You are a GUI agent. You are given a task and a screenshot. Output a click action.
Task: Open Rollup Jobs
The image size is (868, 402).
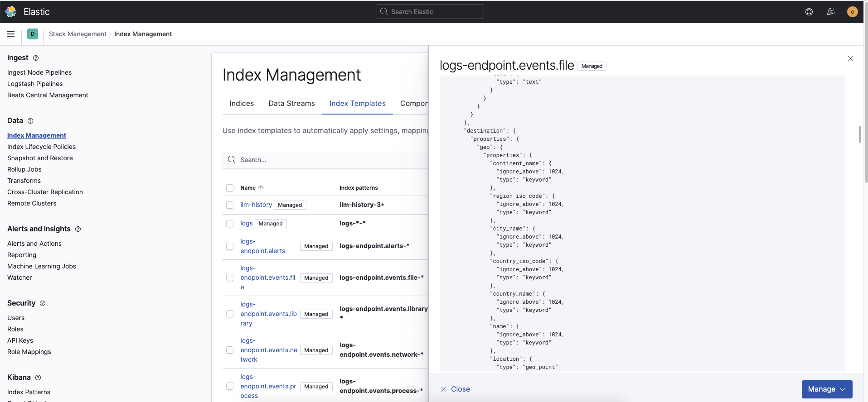click(x=24, y=169)
